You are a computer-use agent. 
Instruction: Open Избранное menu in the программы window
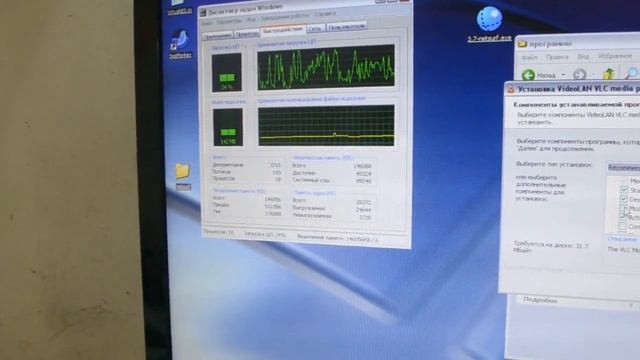(615, 56)
